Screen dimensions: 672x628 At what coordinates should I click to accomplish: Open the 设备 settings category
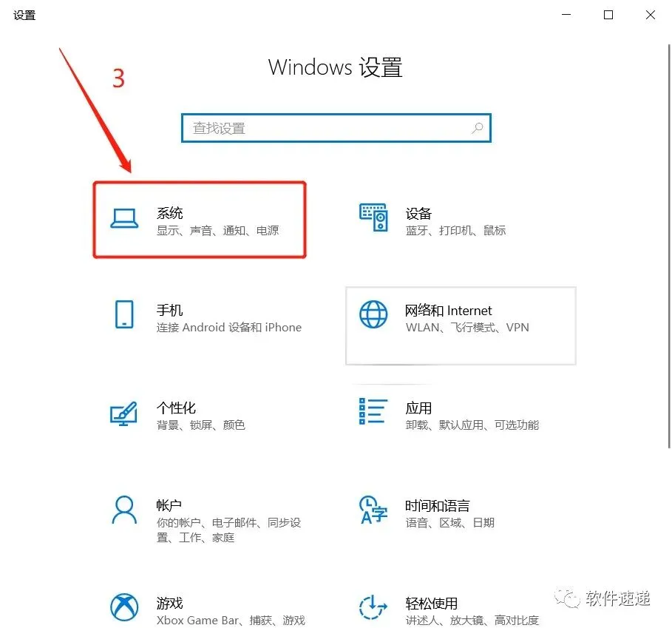pos(418,213)
